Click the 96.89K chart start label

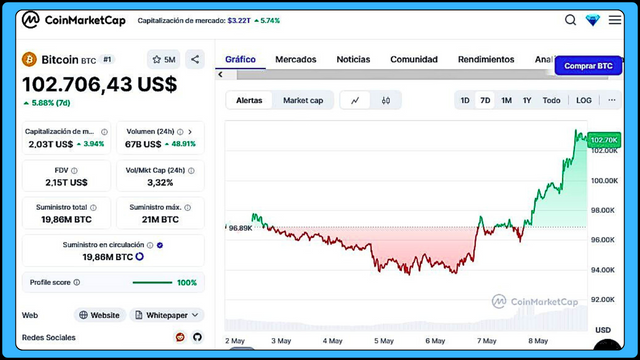(240, 228)
